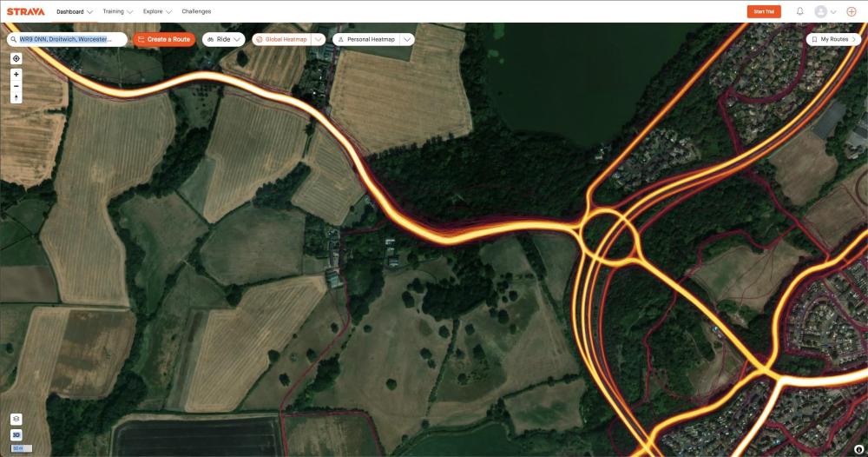868x457 pixels.
Task: Zoom out with the minus map button
Action: 16,86
